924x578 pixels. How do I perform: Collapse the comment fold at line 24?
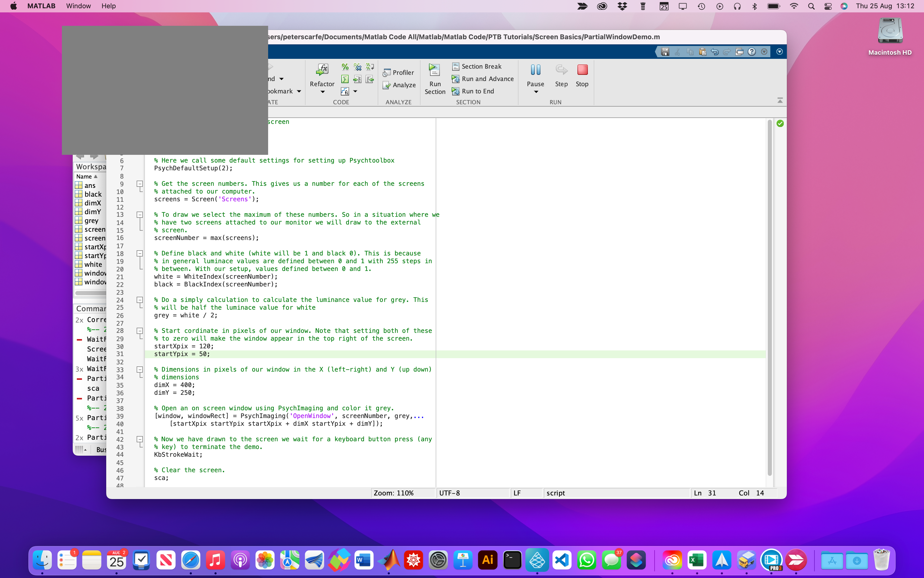coord(140,300)
